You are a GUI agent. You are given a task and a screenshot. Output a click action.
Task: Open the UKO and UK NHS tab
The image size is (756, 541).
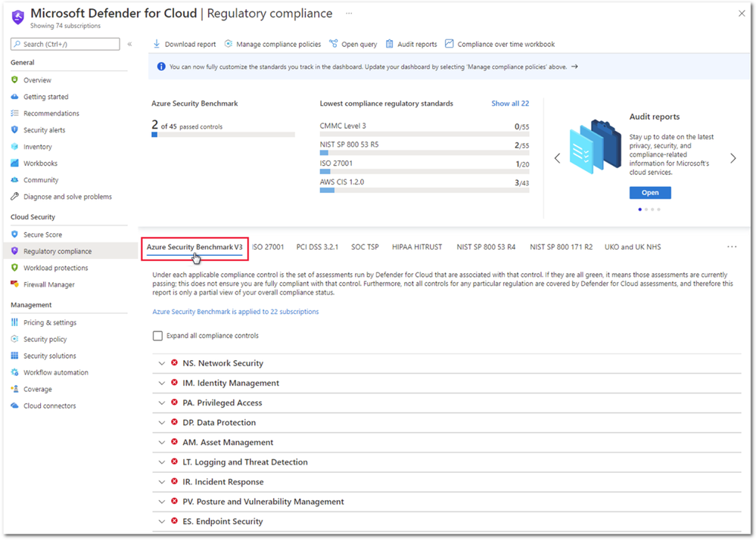click(633, 247)
